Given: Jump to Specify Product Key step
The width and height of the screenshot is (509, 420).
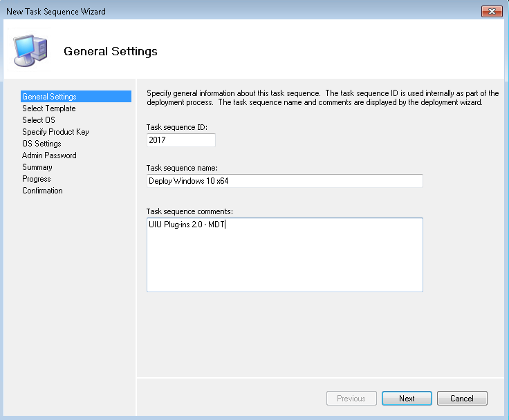Looking at the screenshot, I should (55, 132).
